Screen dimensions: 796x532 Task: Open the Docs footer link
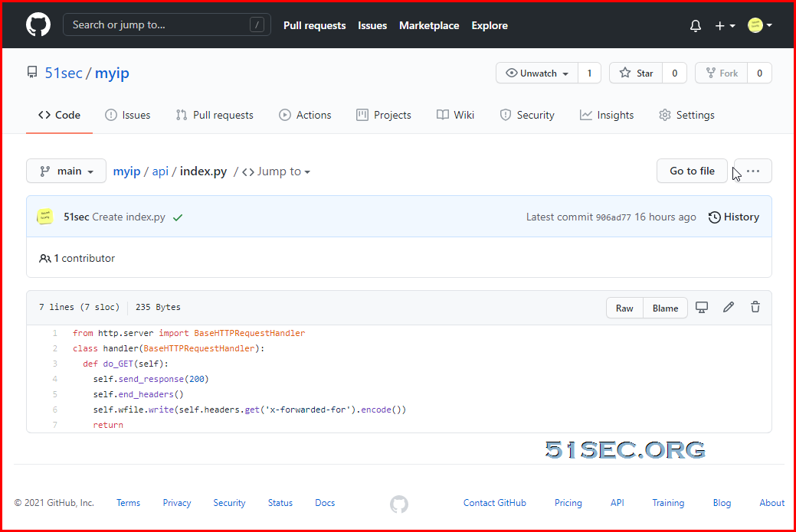[x=325, y=503]
